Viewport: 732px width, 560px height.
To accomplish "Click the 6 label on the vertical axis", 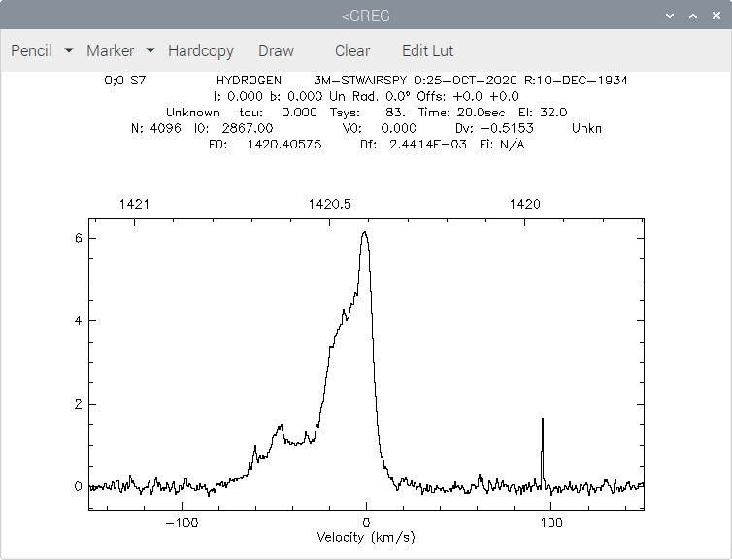I will (x=79, y=238).
